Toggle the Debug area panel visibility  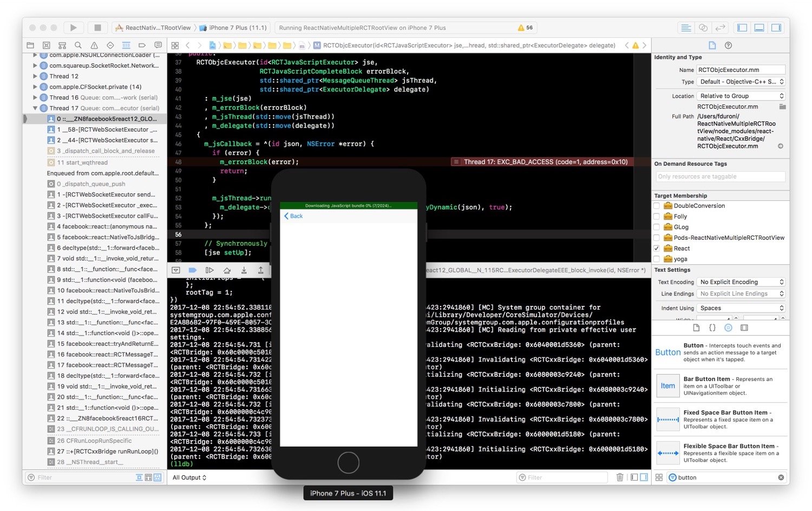(759, 28)
